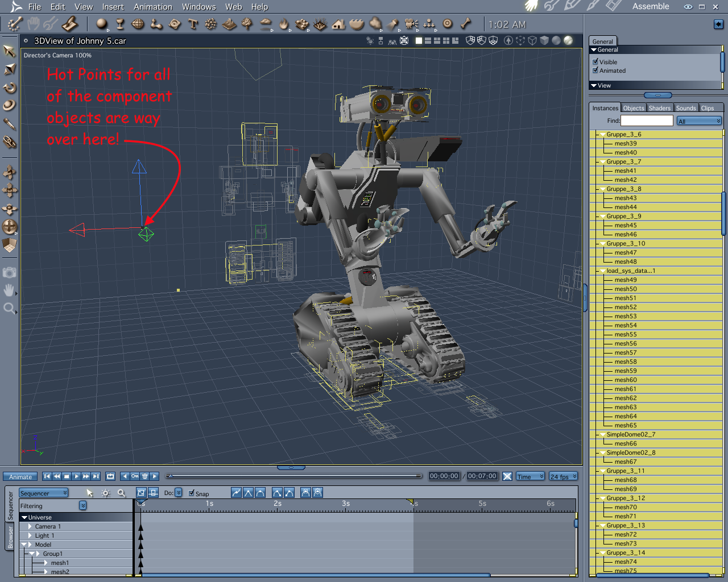Click the Animate button
728x582 pixels.
(x=20, y=476)
